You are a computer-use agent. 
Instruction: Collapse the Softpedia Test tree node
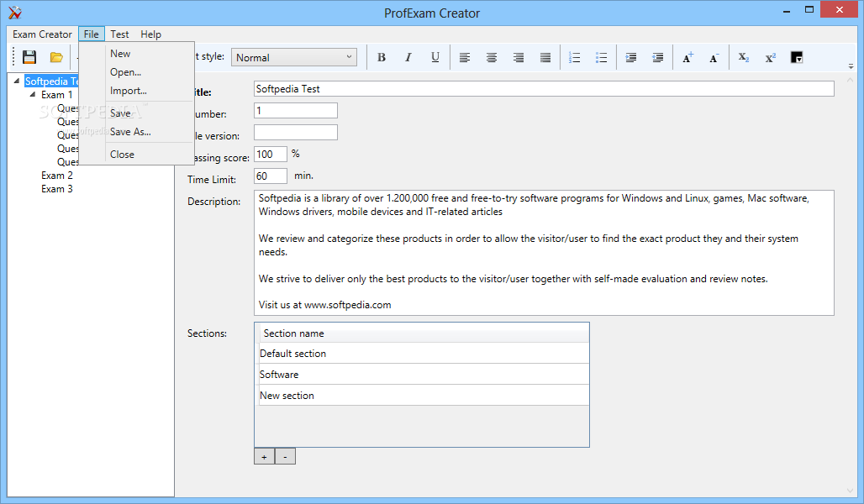point(17,81)
